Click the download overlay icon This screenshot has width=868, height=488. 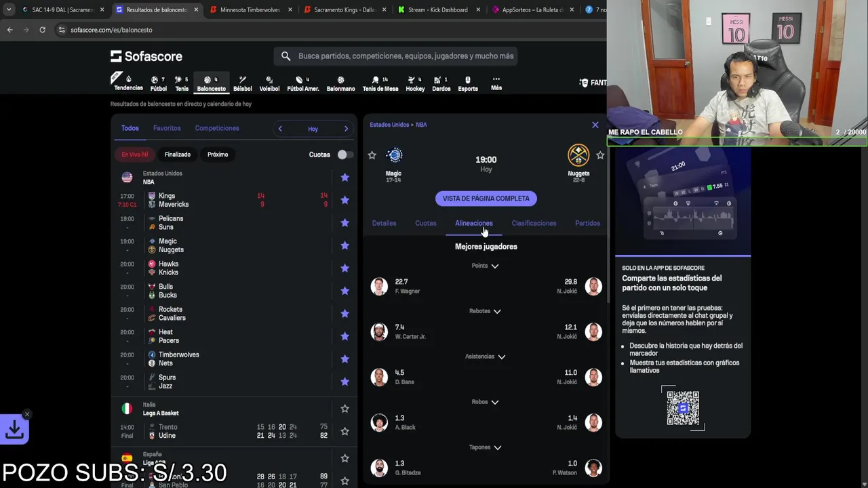[14, 429]
